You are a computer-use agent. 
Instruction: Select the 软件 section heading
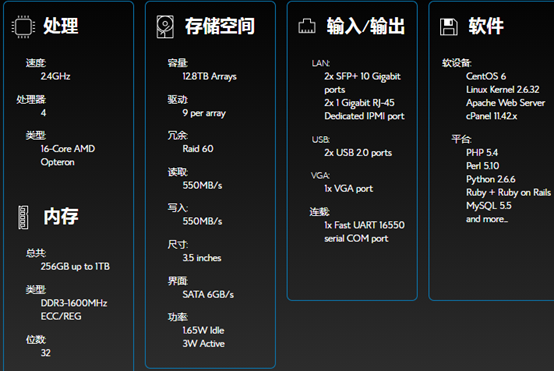pos(486,26)
